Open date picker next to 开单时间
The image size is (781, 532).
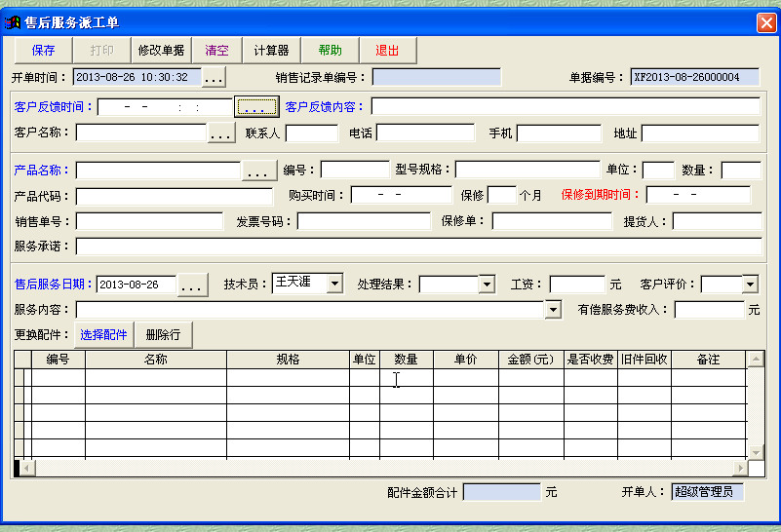214,78
